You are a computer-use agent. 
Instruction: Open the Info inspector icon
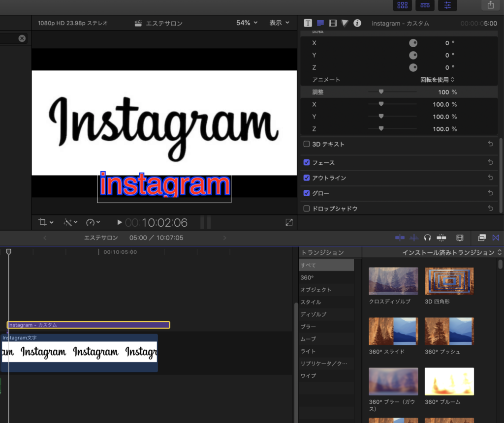(x=357, y=23)
